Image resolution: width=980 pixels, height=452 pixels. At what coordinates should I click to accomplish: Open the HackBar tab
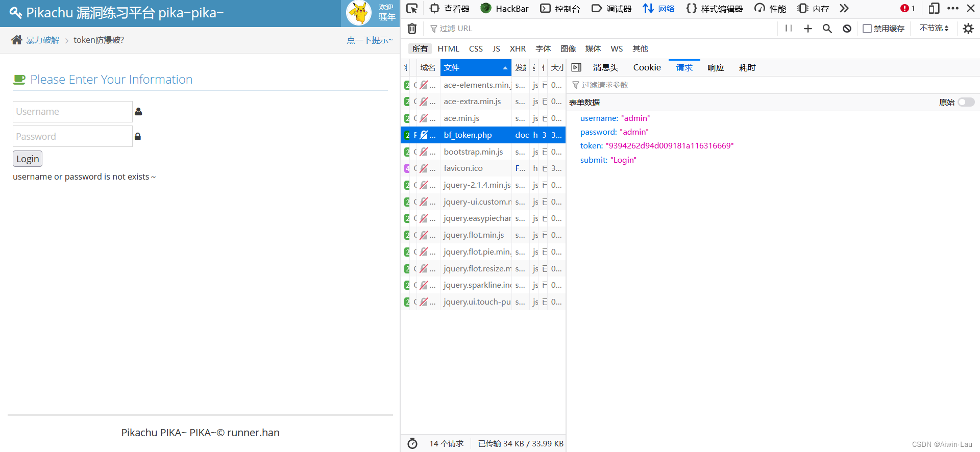tap(504, 9)
